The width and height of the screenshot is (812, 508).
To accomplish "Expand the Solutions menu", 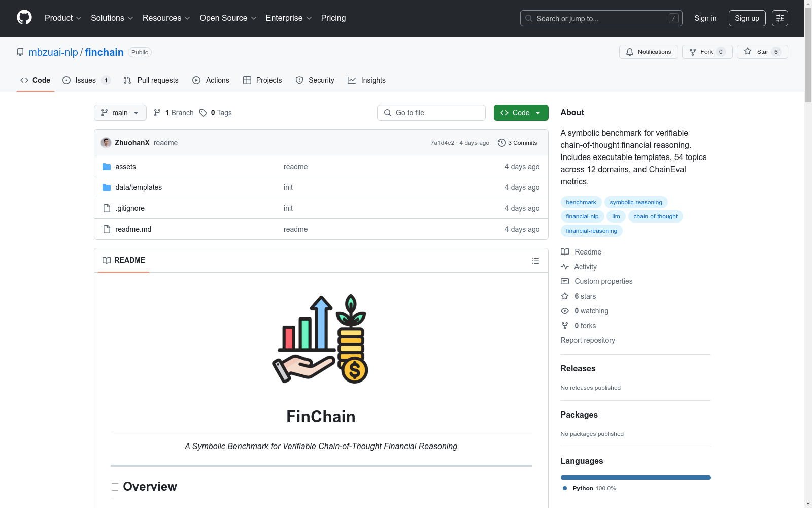I will (x=112, y=18).
